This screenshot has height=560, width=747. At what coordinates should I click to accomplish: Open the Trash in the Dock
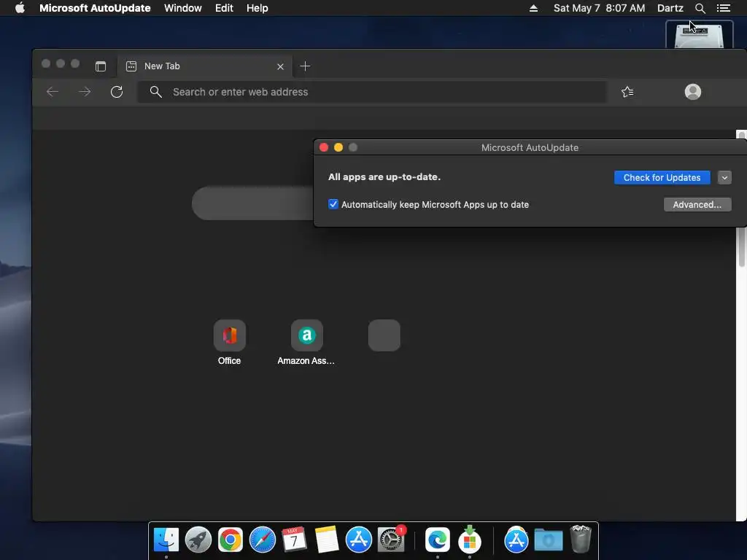pos(580,539)
